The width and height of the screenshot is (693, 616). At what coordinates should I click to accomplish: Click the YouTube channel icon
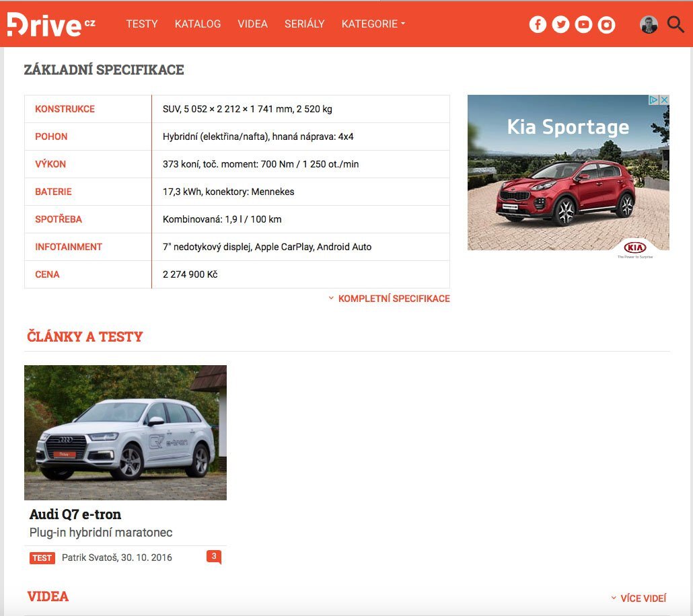click(583, 24)
